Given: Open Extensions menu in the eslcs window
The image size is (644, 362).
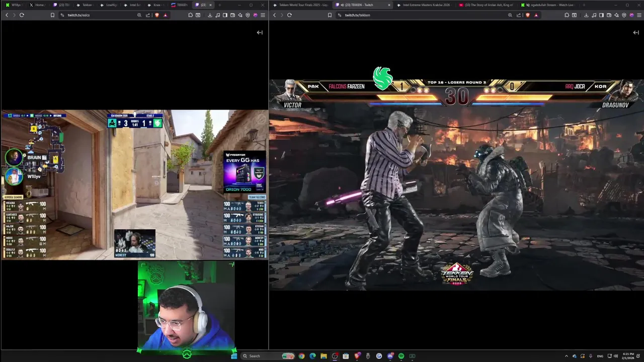Looking at the screenshot, I should (190, 15).
